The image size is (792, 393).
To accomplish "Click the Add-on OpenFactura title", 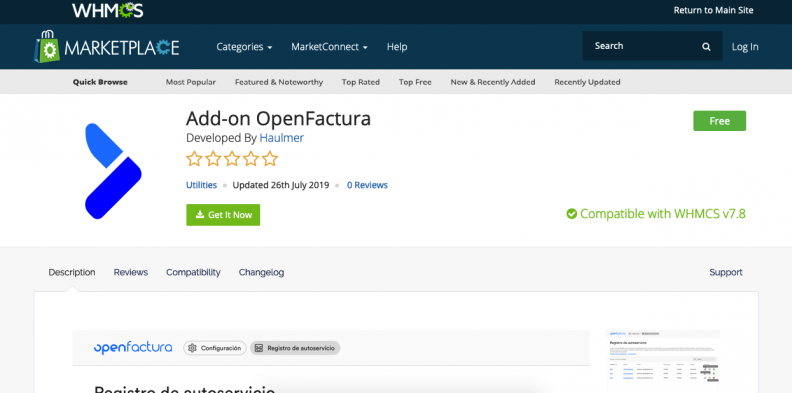I will click(x=278, y=119).
